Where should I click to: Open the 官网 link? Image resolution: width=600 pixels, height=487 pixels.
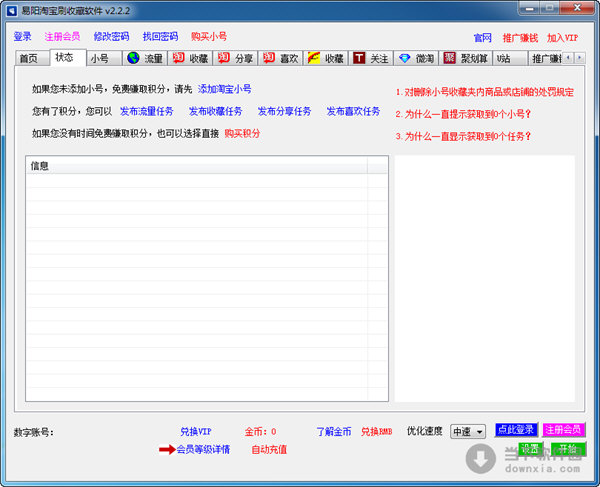pyautogui.click(x=483, y=38)
